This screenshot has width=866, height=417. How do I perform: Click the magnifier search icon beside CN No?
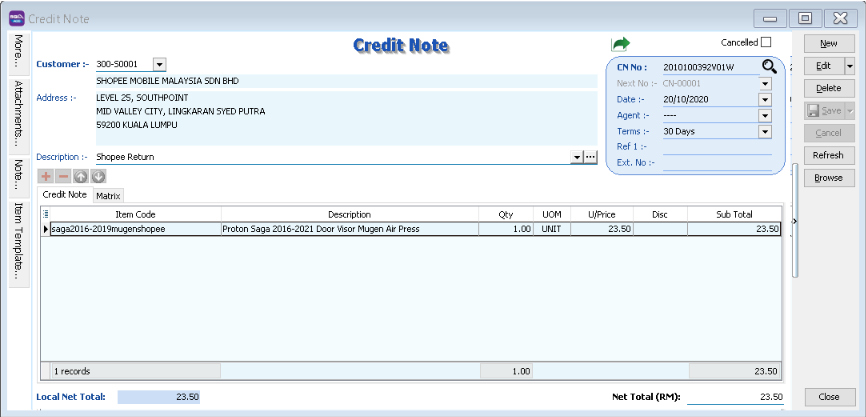click(x=768, y=67)
